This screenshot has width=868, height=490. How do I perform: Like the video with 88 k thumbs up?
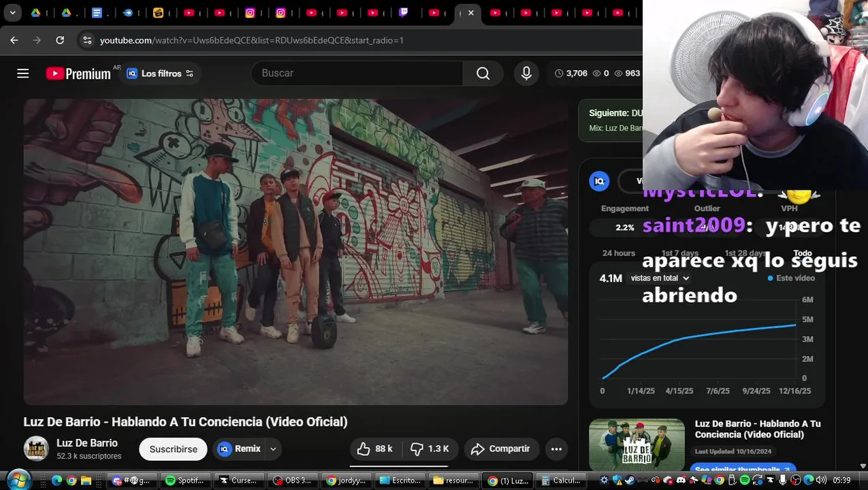[375, 449]
